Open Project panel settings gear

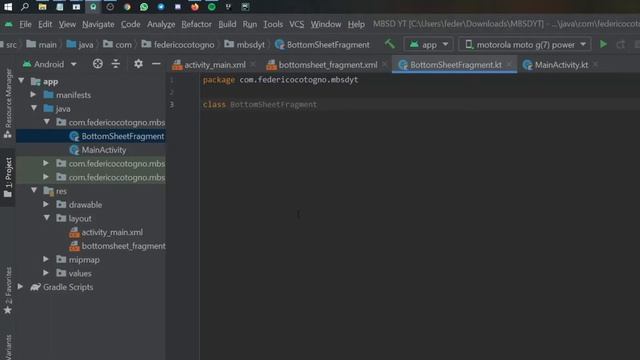(x=138, y=64)
